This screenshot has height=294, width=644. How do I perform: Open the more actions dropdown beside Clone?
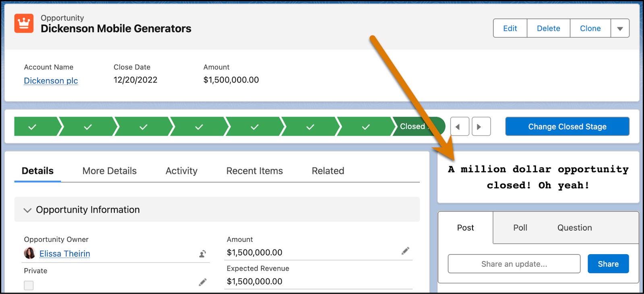[620, 28]
